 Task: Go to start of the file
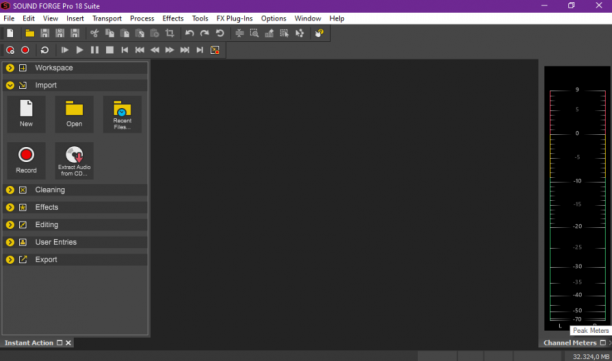pyautogui.click(x=125, y=50)
